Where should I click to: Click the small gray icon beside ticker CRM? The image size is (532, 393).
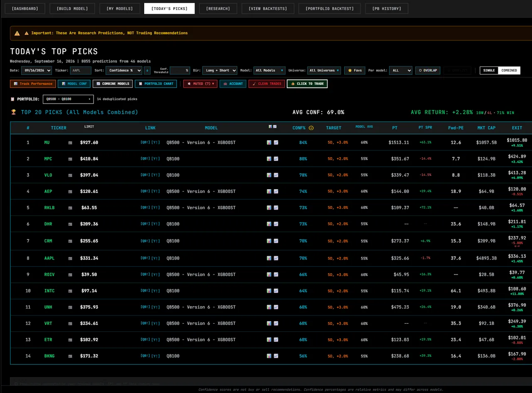point(70,241)
